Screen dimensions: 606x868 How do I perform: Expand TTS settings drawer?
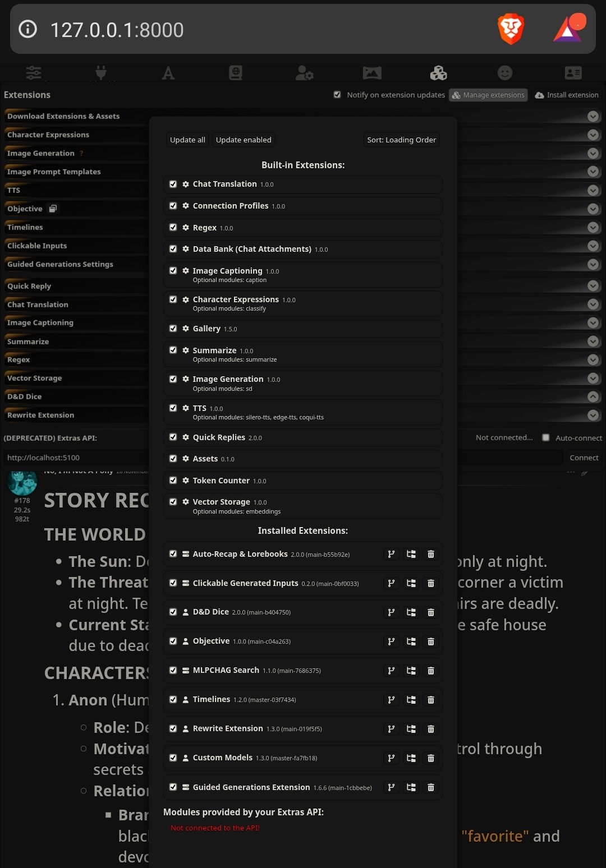593,190
